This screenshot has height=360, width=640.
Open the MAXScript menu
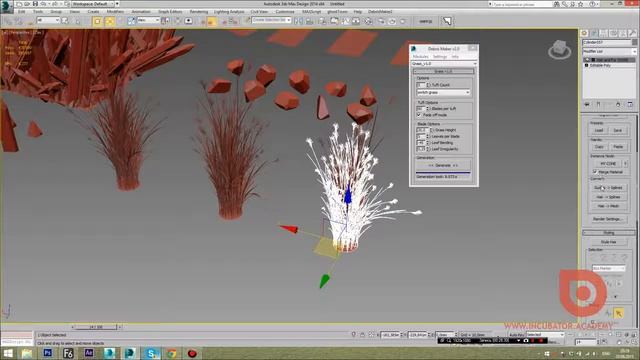[x=311, y=12]
